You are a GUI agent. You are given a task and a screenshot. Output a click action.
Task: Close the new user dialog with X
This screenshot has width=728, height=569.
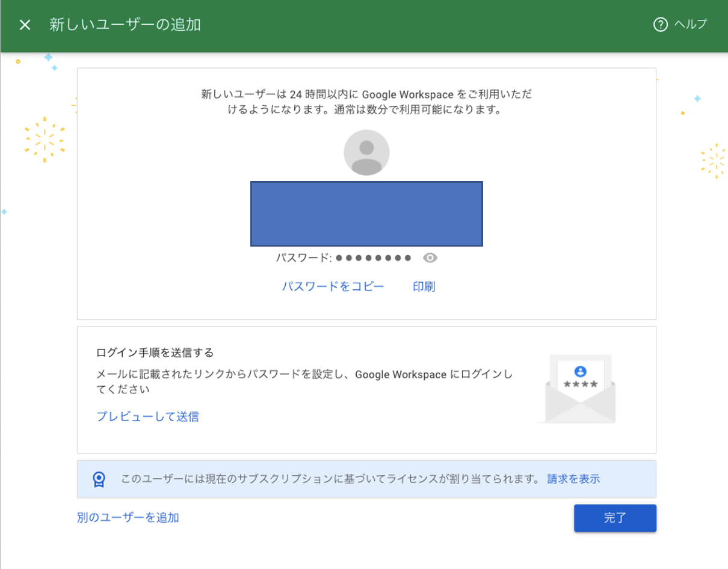[x=25, y=25]
